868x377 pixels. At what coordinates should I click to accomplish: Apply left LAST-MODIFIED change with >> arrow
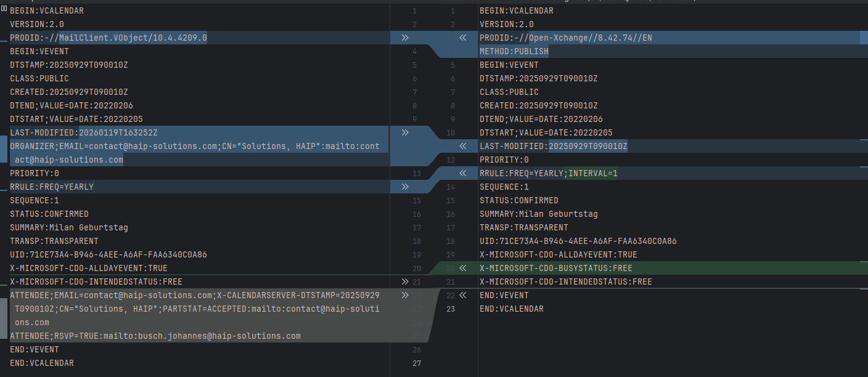[405, 132]
